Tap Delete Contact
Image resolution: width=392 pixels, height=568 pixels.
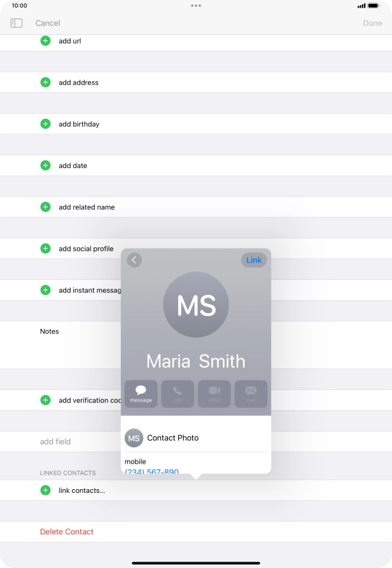(x=67, y=532)
